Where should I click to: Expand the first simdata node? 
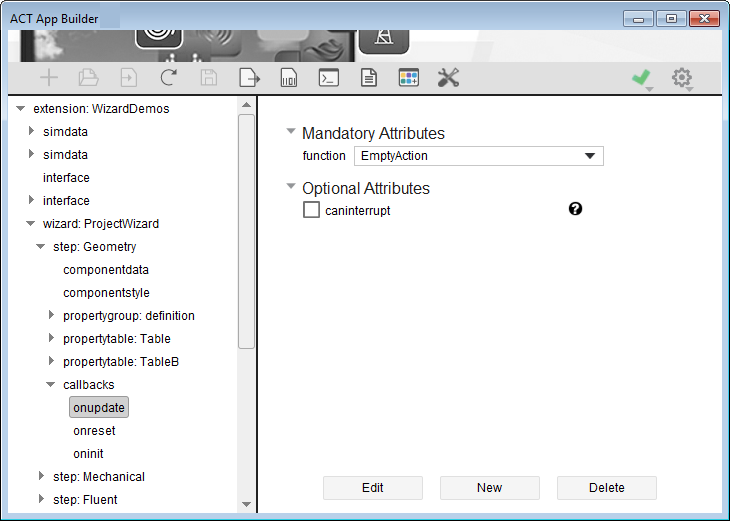pyautogui.click(x=31, y=131)
